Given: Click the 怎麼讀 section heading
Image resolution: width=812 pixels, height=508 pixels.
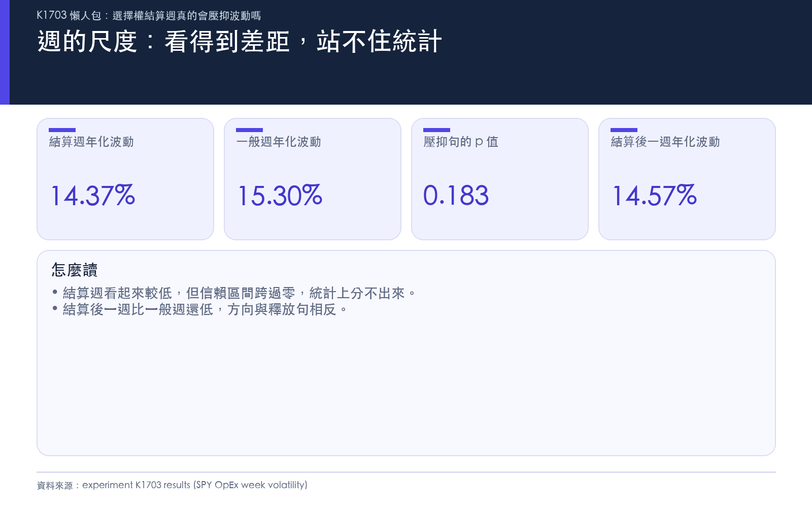Looking at the screenshot, I should (x=75, y=270).
